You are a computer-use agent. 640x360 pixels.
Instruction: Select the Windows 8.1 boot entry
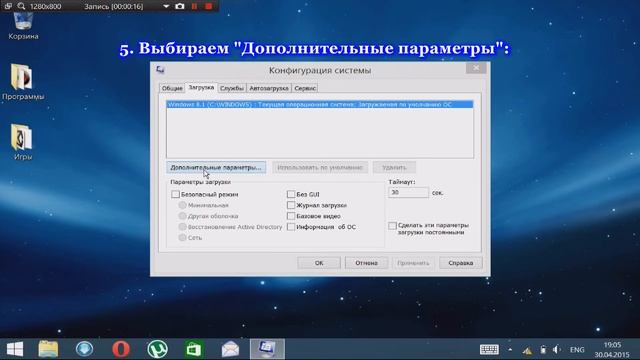tap(320, 104)
